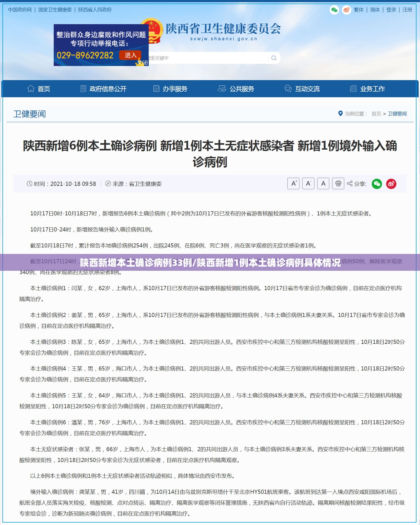Click the location pin icon near 当前位置
The width and height of the screenshot is (420, 525).
[x=341, y=114]
